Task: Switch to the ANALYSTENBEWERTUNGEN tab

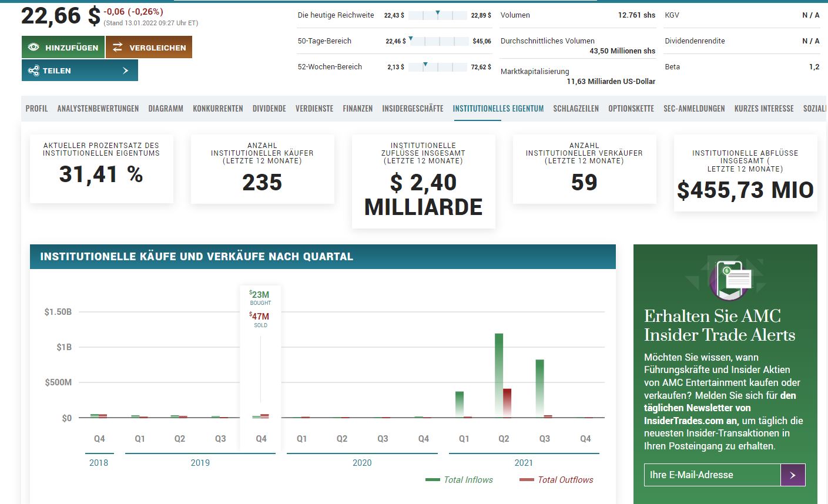Action: 98,109
